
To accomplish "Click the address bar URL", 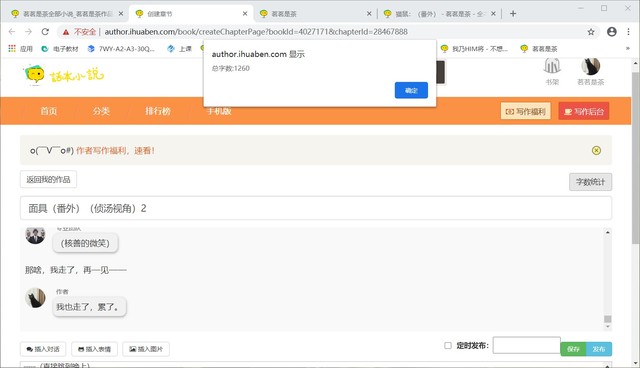I will pos(256,32).
